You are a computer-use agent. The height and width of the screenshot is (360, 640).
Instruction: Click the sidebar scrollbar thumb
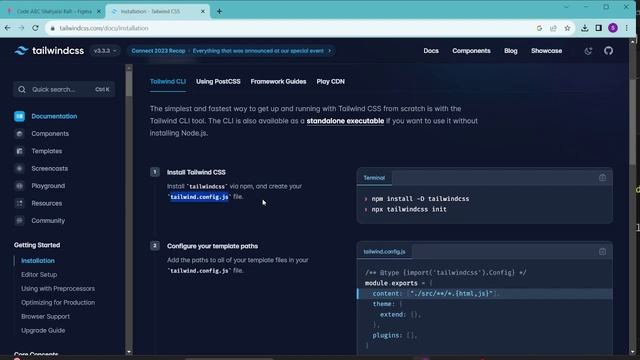point(129,83)
